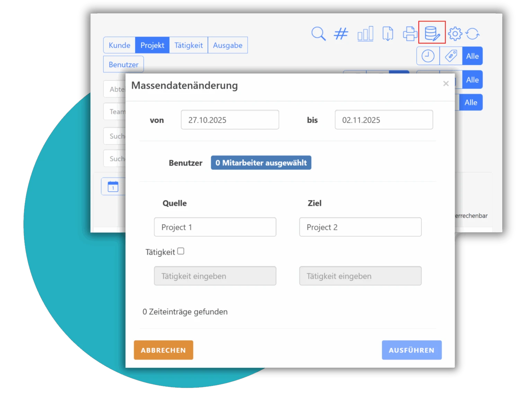Click the printer icon
The image size is (532, 402).
[410, 34]
